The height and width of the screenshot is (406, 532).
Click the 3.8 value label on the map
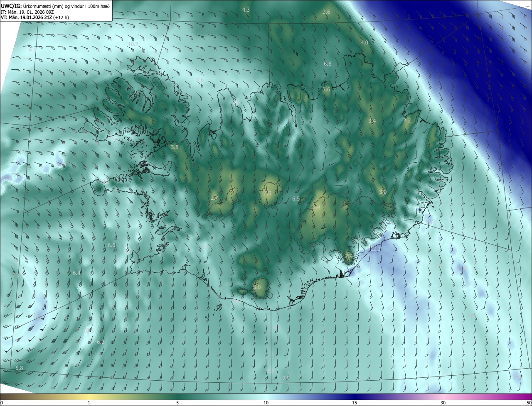click(x=175, y=147)
